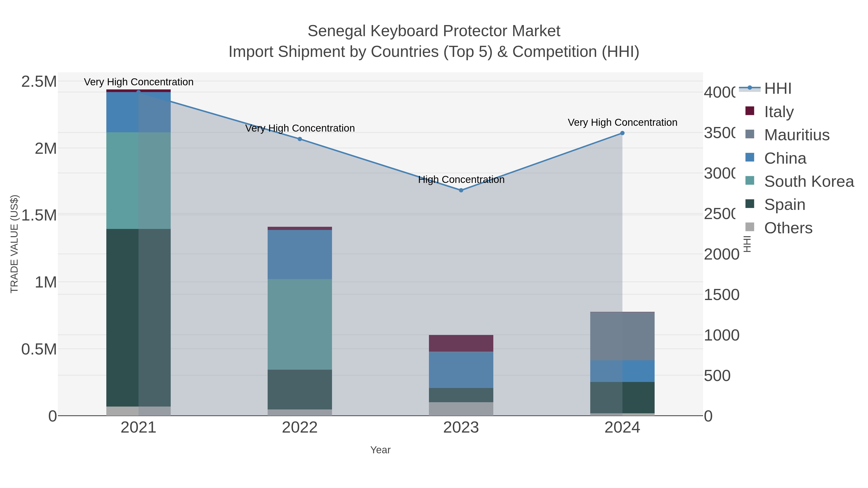Click 'Very High Concentration' annotation above 2022
868x488 pixels.
click(300, 128)
